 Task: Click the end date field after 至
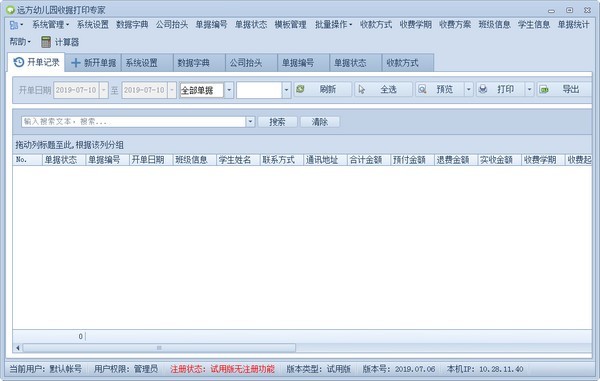[x=145, y=90]
